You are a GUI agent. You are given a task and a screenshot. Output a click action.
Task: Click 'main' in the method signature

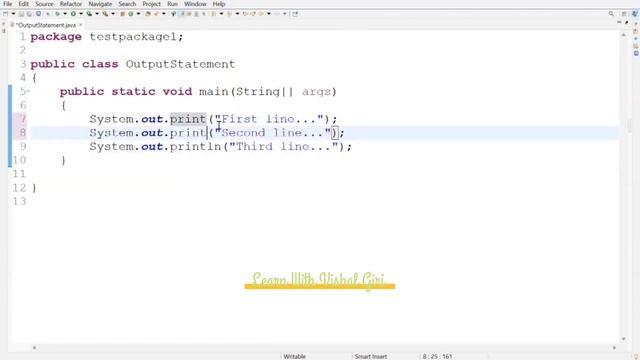[x=213, y=91]
